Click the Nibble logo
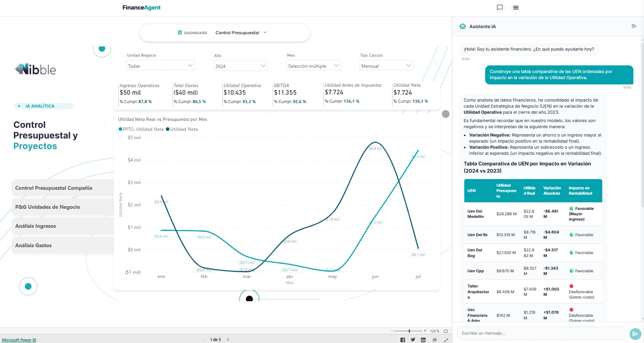 tap(36, 69)
